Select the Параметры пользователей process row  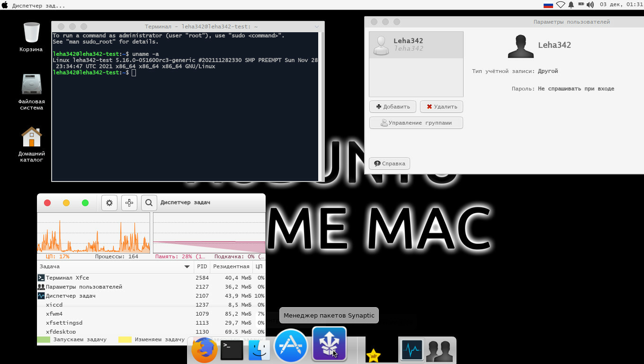(151, 287)
